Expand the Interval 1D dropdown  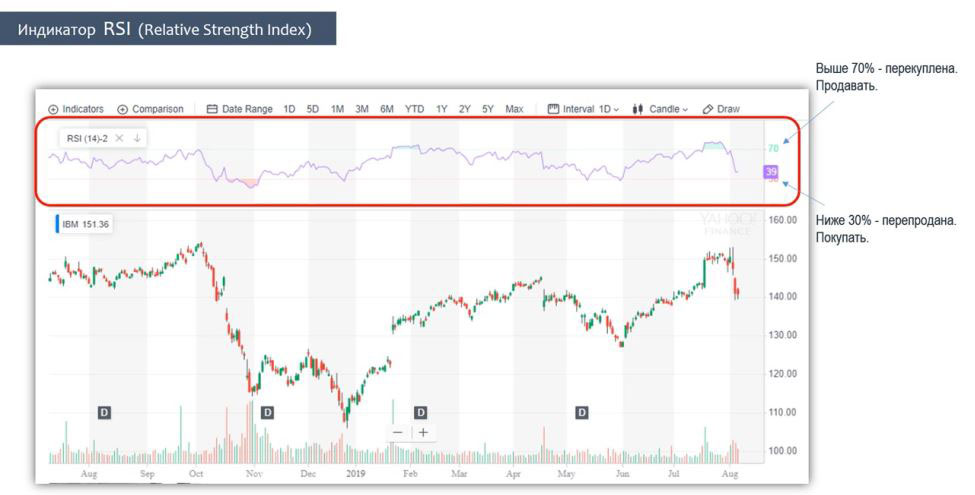point(583,109)
